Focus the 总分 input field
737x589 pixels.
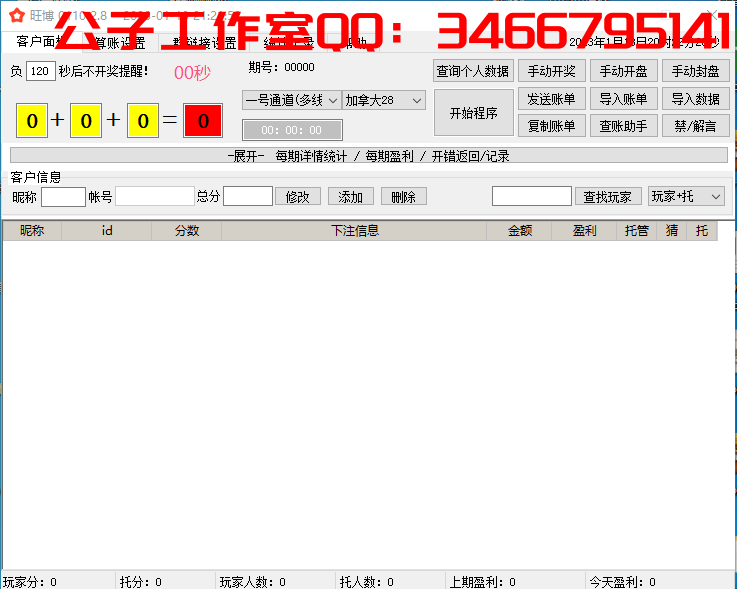click(x=248, y=196)
